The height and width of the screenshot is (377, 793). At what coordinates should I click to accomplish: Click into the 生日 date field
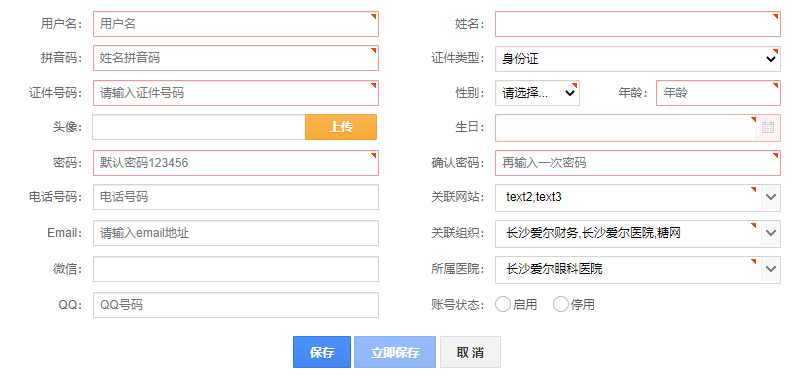pyautogui.click(x=626, y=128)
